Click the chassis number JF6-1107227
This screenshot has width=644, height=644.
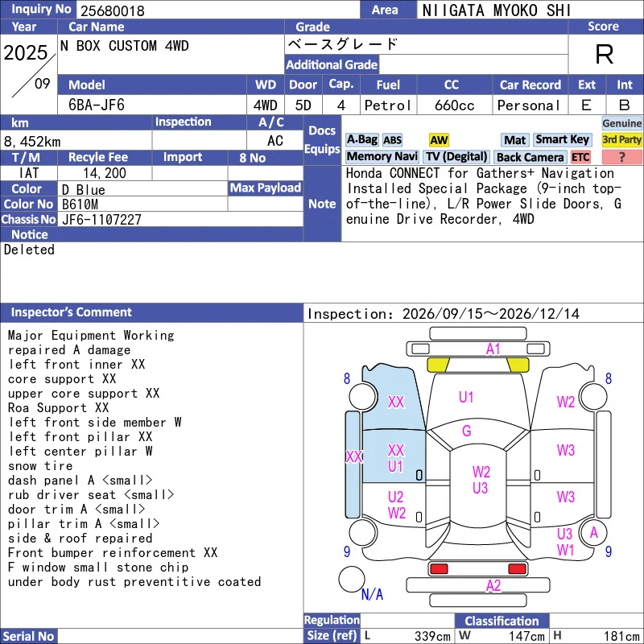point(101,220)
